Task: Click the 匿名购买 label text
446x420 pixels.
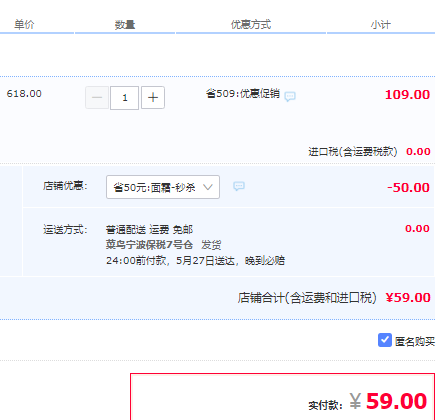Action: coord(415,341)
